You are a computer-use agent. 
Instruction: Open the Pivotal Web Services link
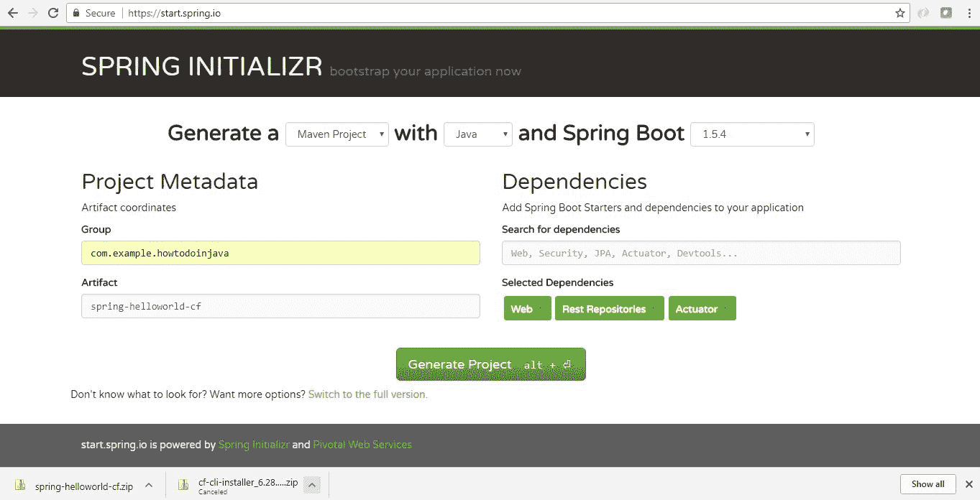tap(362, 445)
